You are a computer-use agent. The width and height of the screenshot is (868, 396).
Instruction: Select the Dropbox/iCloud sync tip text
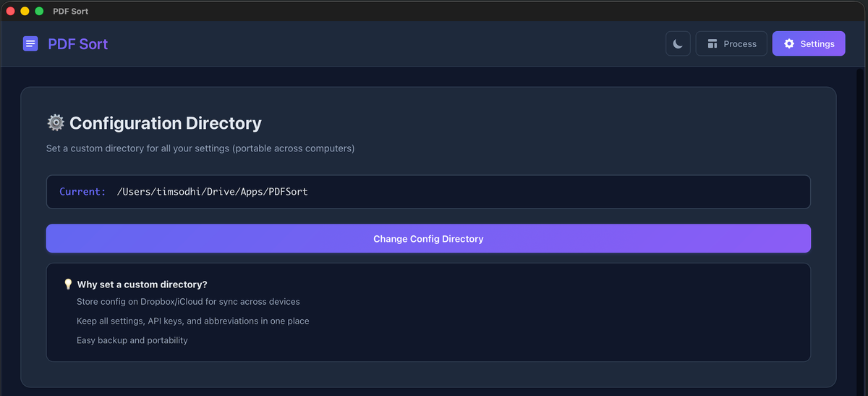pyautogui.click(x=188, y=301)
